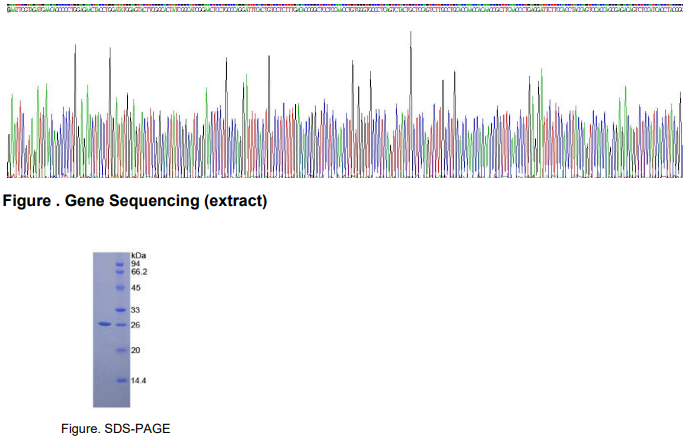Click the 33 kDa ladder band
Viewport: 689px width, 441px height.
click(x=120, y=310)
